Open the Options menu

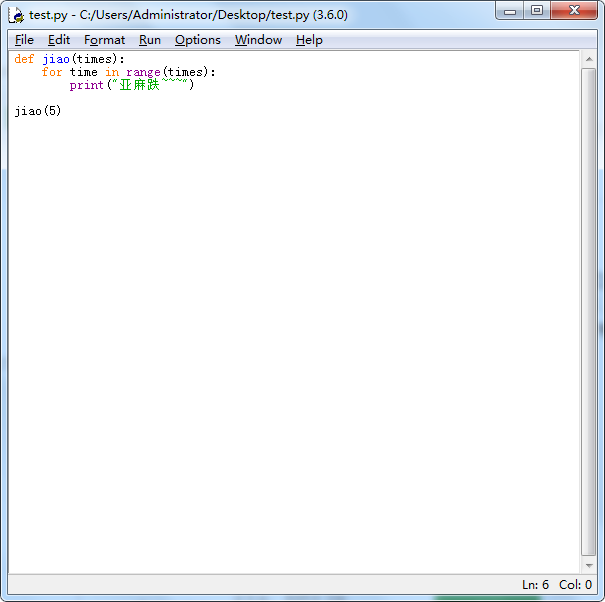[x=198, y=40]
